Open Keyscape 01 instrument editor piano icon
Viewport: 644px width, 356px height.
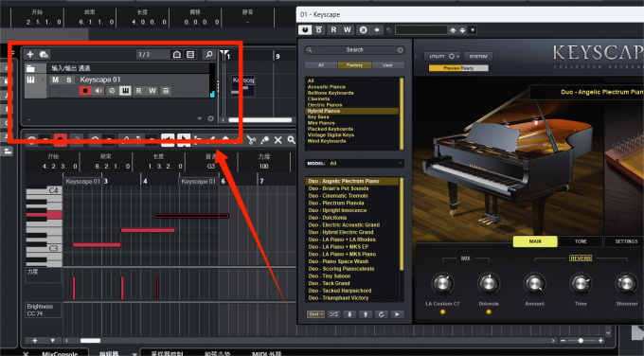click(x=125, y=91)
